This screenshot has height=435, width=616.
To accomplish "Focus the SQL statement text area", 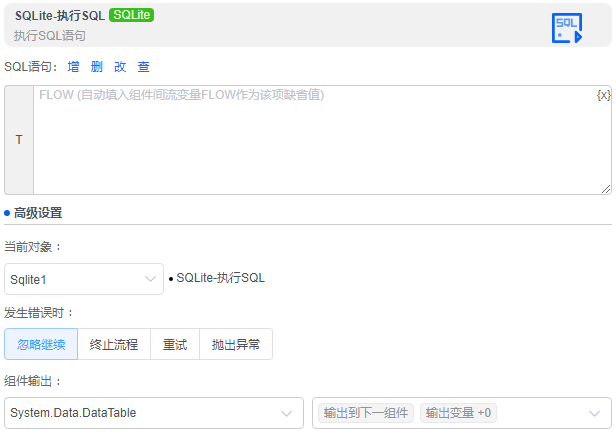I will click(322, 140).
